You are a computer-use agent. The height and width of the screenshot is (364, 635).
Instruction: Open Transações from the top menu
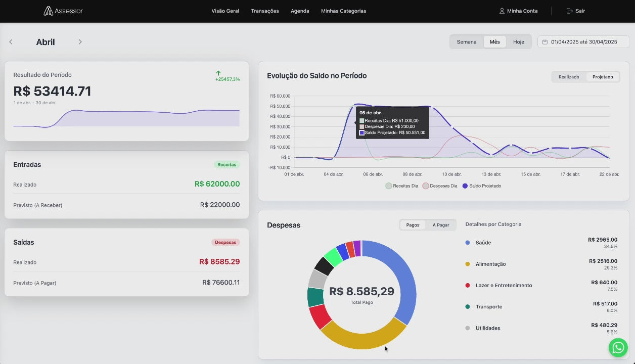pos(265,11)
